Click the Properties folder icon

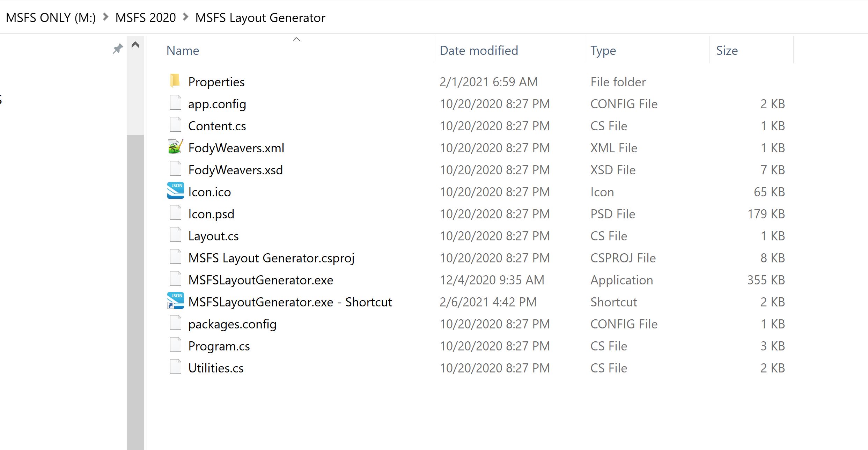pos(175,81)
